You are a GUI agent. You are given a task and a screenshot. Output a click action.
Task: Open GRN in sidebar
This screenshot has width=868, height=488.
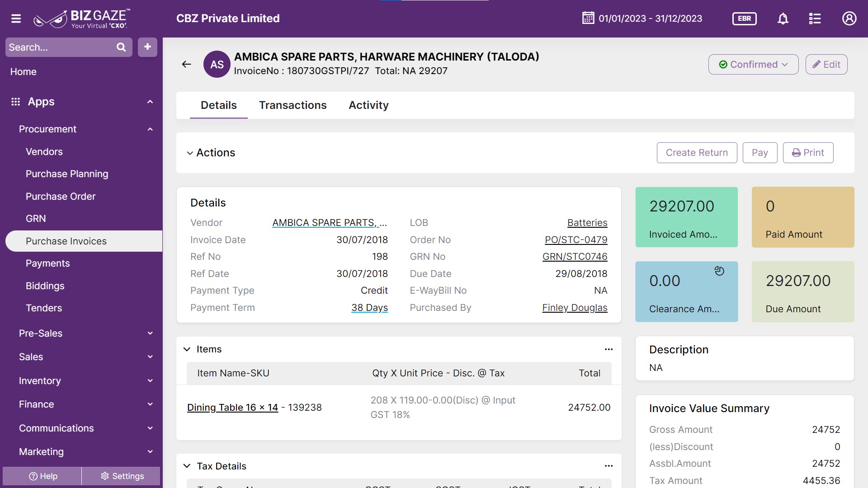(x=36, y=219)
